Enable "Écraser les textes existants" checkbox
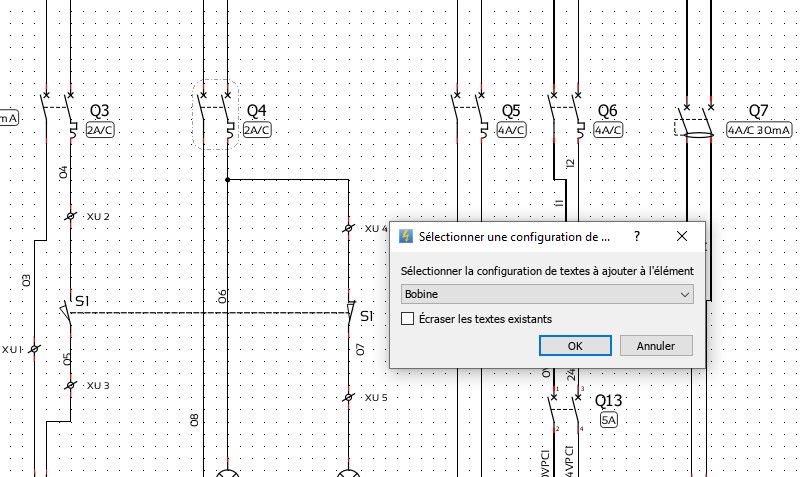Screen dimensions: 803x477 [407, 319]
